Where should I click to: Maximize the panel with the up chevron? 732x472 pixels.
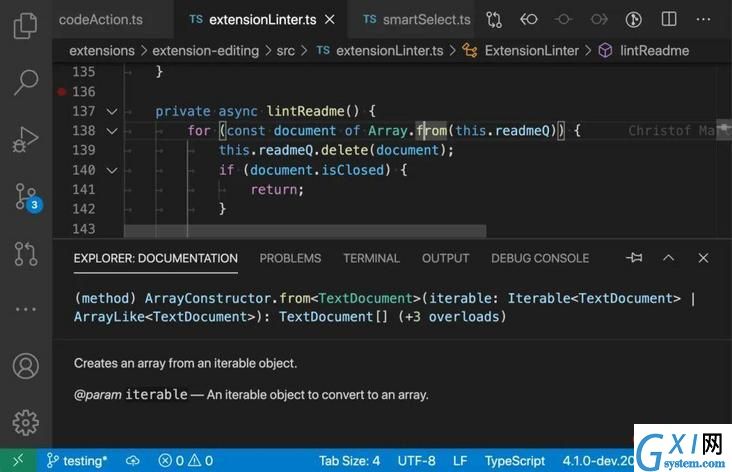tap(669, 258)
